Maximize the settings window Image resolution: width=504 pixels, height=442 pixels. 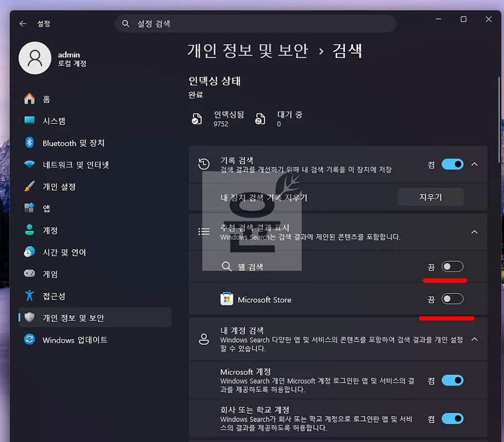(463, 19)
